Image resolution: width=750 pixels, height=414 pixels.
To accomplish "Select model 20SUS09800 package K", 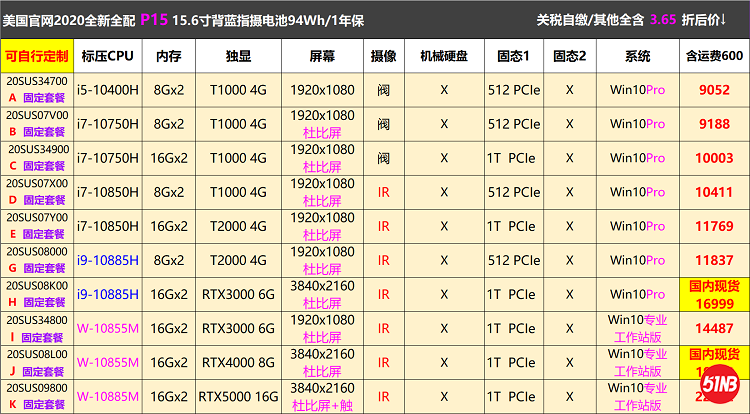I will [x=37, y=396].
